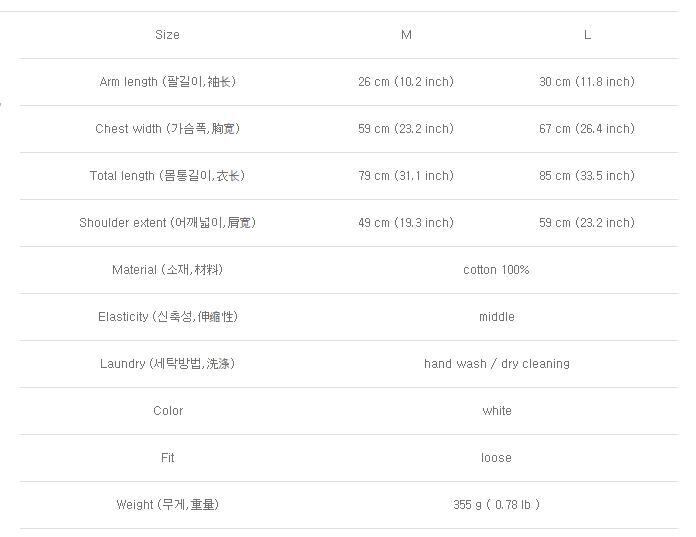Click the Size header cell
The image size is (696, 537).
[167, 35]
